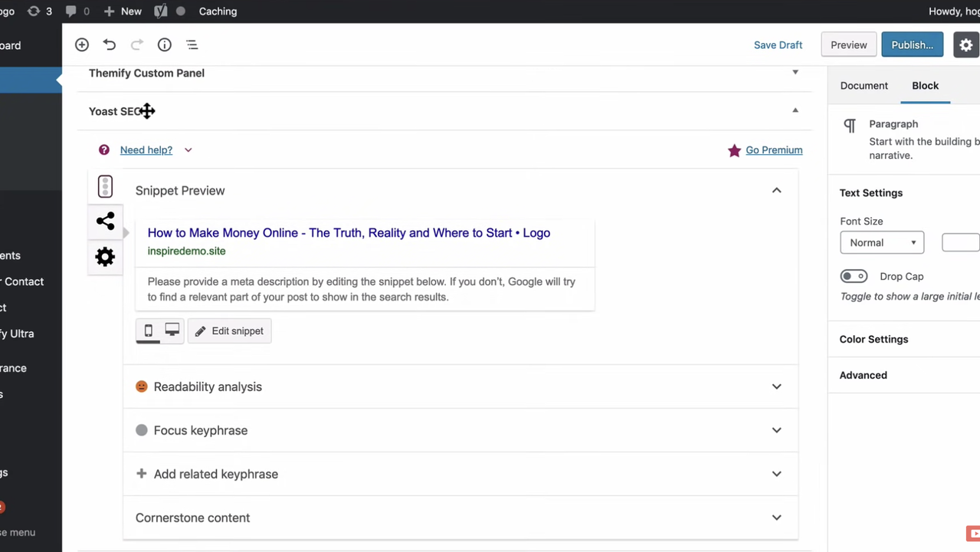This screenshot has width=980, height=552.
Task: Open the Font Size dropdown
Action: tap(882, 243)
